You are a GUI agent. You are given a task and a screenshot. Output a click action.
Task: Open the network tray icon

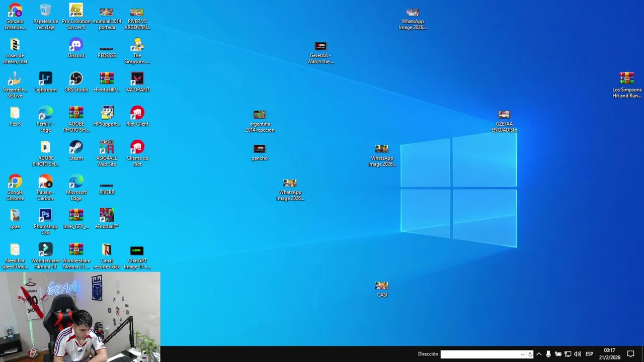[x=568, y=354]
